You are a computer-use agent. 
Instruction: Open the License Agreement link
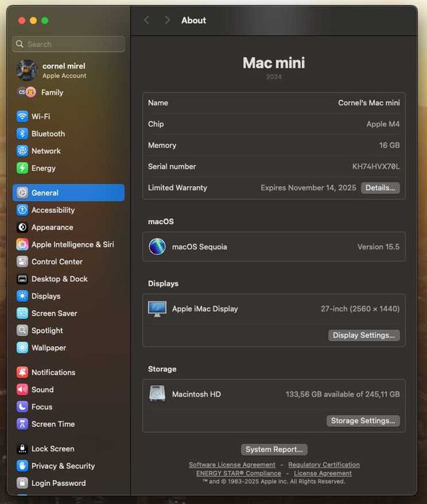coord(322,473)
